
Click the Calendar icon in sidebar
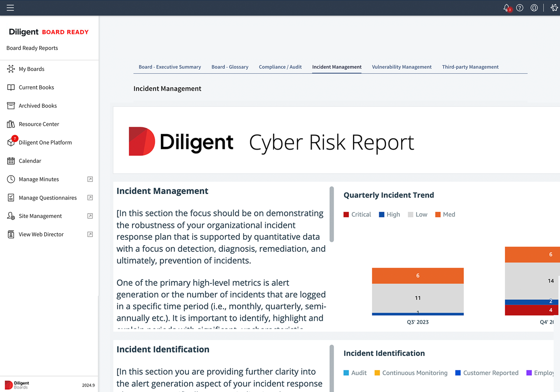(x=11, y=161)
